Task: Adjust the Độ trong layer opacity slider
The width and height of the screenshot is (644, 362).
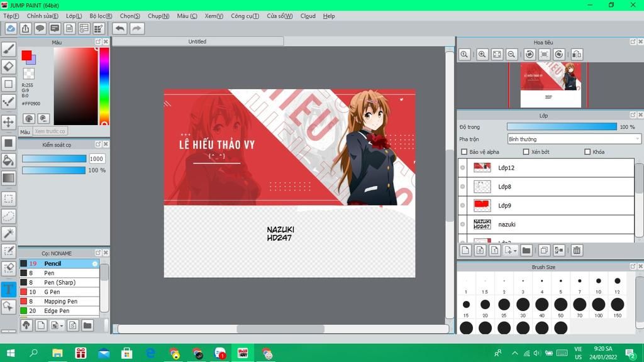Action: 562,127
